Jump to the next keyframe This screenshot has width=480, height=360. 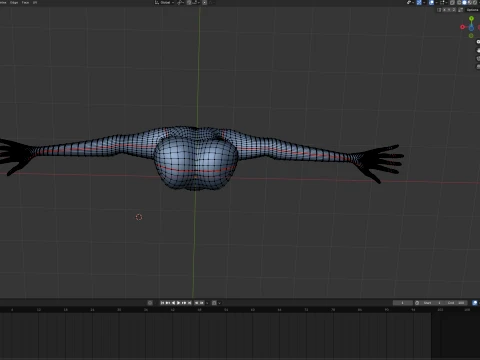(x=184, y=303)
